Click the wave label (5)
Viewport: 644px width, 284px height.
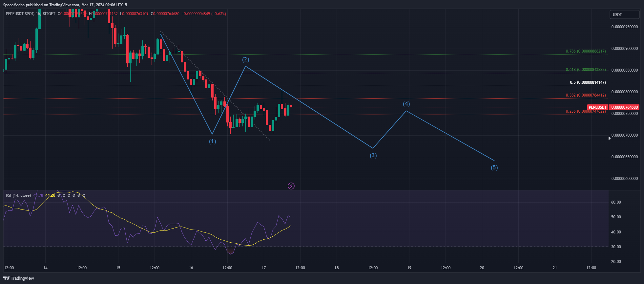494,167
